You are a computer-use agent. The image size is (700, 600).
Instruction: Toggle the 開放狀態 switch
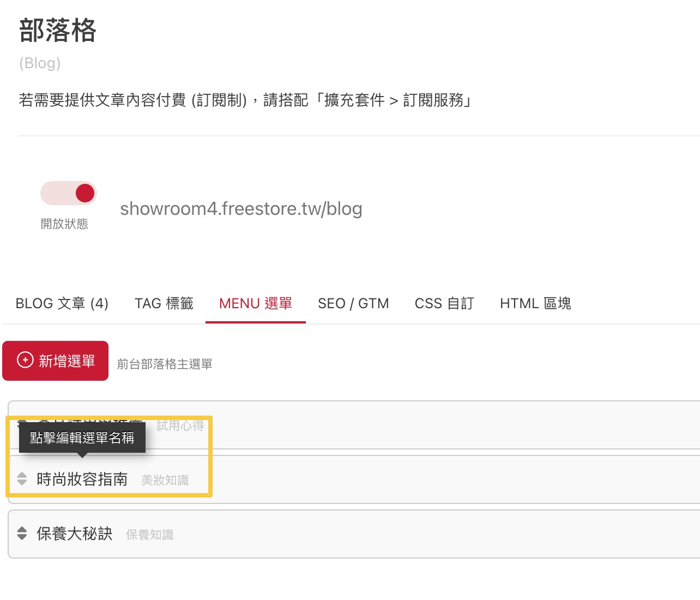click(69, 193)
